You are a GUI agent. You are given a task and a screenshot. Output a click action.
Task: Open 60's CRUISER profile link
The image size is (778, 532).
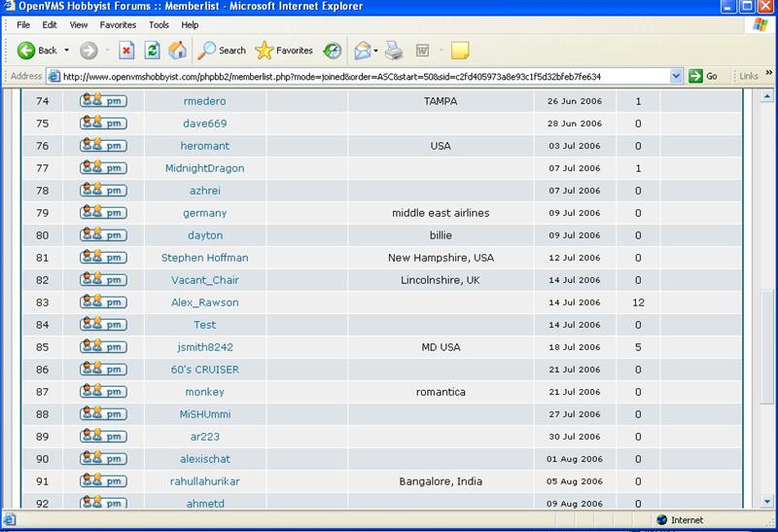[205, 370]
